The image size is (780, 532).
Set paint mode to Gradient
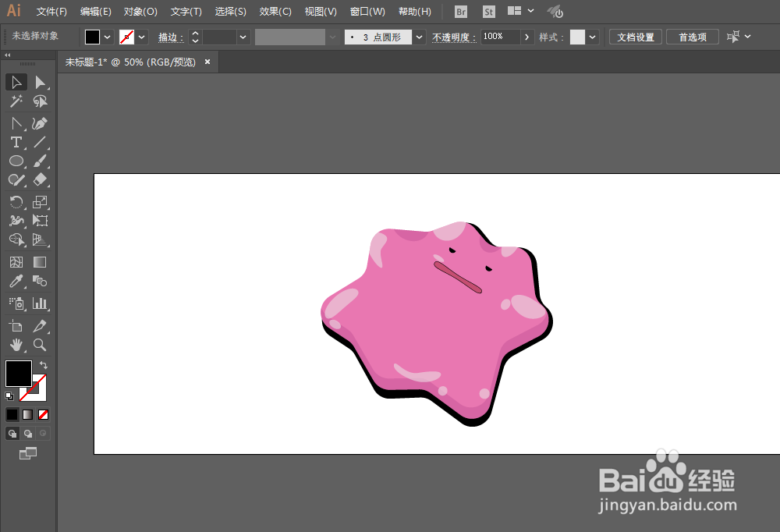point(28,414)
